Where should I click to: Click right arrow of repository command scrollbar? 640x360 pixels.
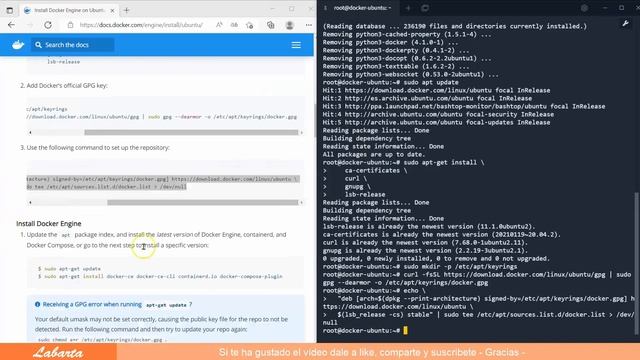tap(302, 202)
